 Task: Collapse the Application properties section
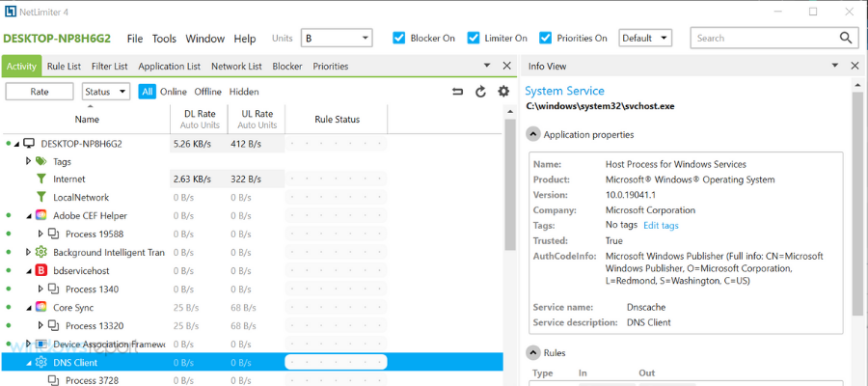[x=533, y=134]
